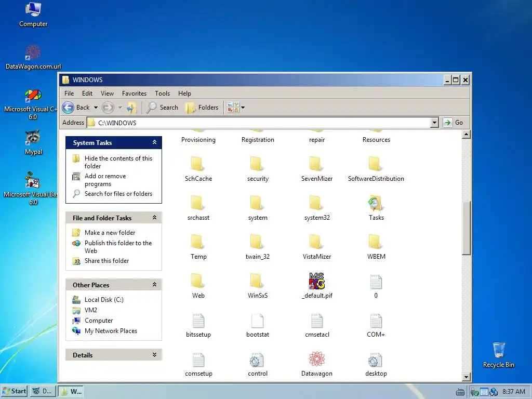Select the comsetup file
Viewport: 532px width, 399px height.
point(198,364)
